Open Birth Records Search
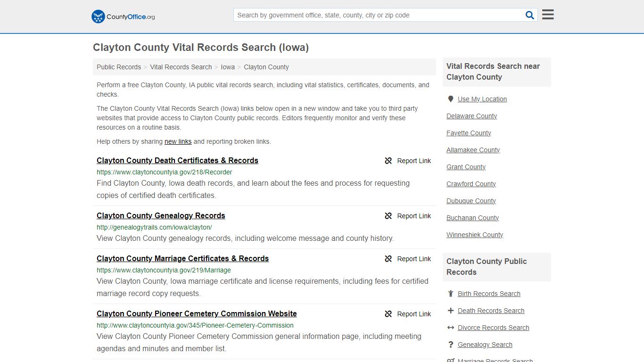The image size is (644, 362). tap(489, 294)
